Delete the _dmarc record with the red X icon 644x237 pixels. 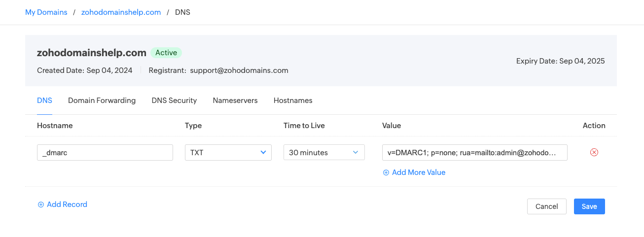[x=594, y=152]
